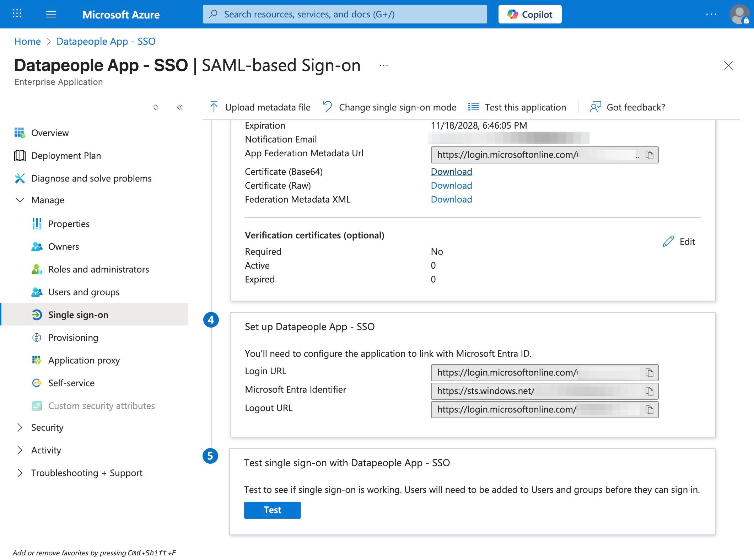Expand the Security section
Screen dimensions: 754x560
click(x=20, y=427)
